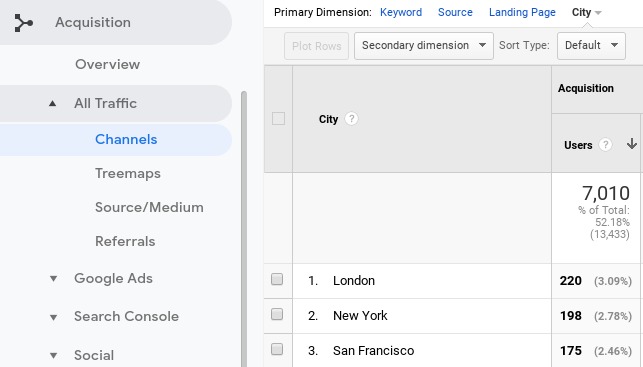Collapse the All Traffic section arrow

coord(52,103)
